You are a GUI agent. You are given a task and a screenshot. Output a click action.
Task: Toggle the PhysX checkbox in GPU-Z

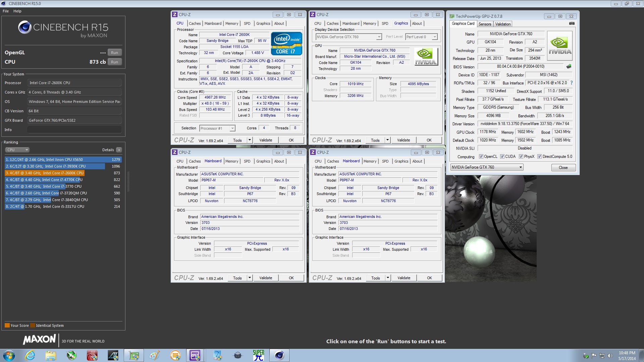(x=521, y=157)
